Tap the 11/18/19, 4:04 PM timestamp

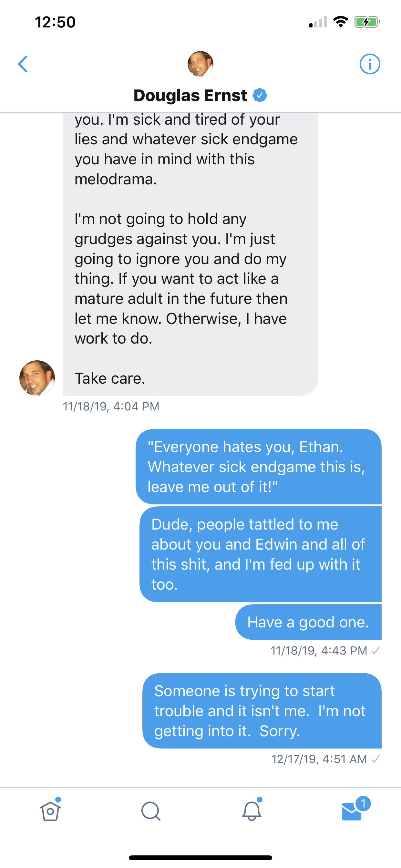point(111,406)
